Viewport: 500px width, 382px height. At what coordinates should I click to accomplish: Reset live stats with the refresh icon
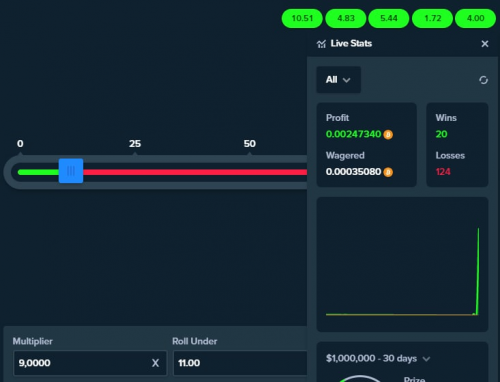coord(483,80)
